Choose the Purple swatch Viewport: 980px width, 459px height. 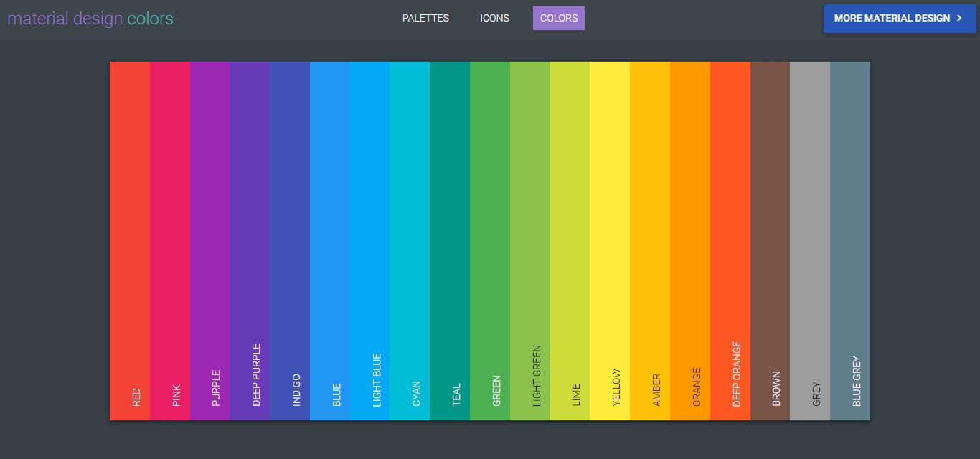(x=210, y=241)
